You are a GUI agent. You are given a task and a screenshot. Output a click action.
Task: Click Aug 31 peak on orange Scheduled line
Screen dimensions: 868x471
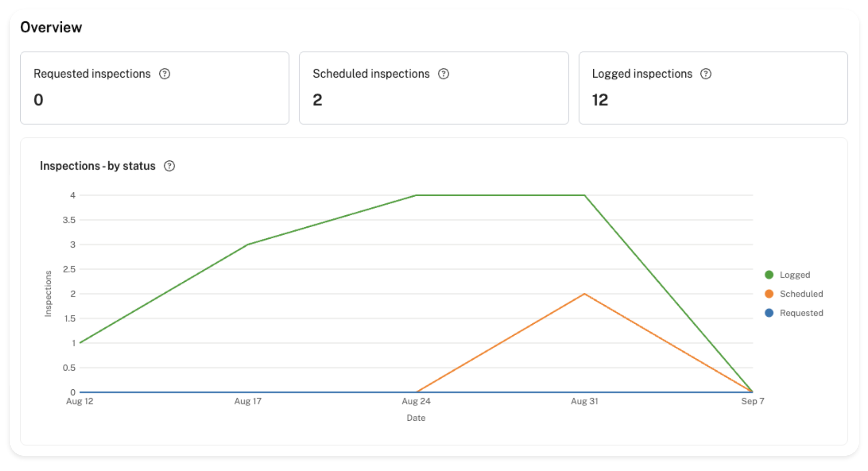[x=585, y=294]
